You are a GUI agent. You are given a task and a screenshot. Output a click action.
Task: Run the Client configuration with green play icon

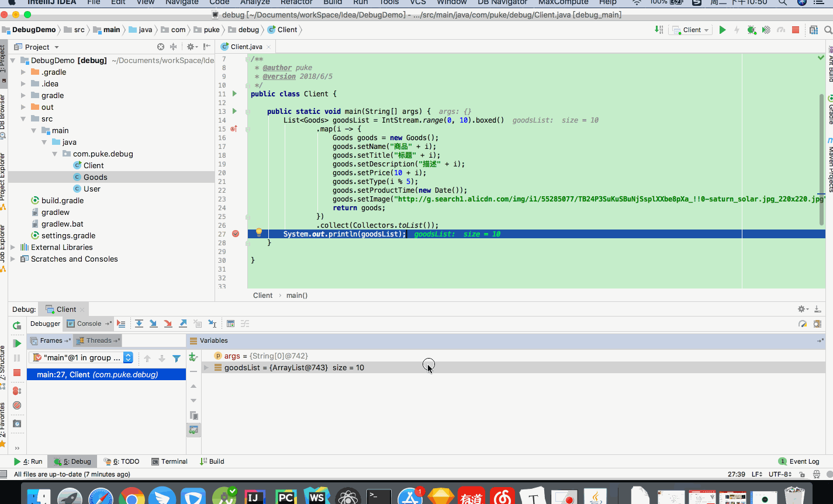tap(723, 29)
